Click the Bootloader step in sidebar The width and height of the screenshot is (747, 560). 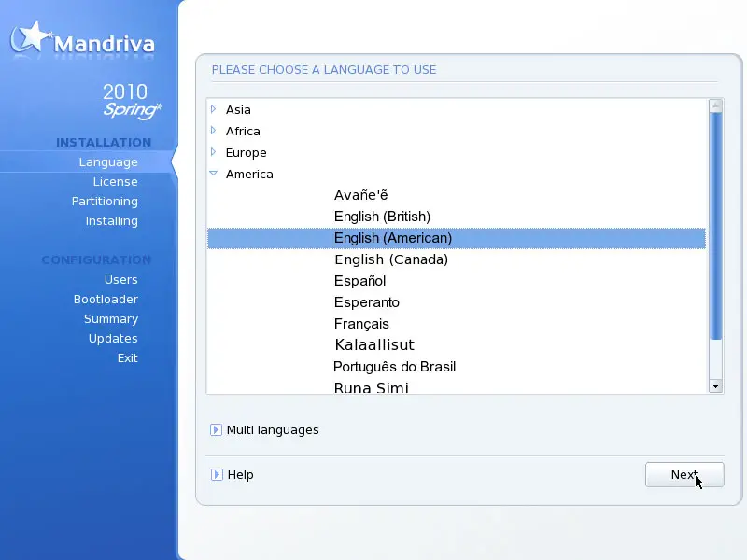[106, 299]
